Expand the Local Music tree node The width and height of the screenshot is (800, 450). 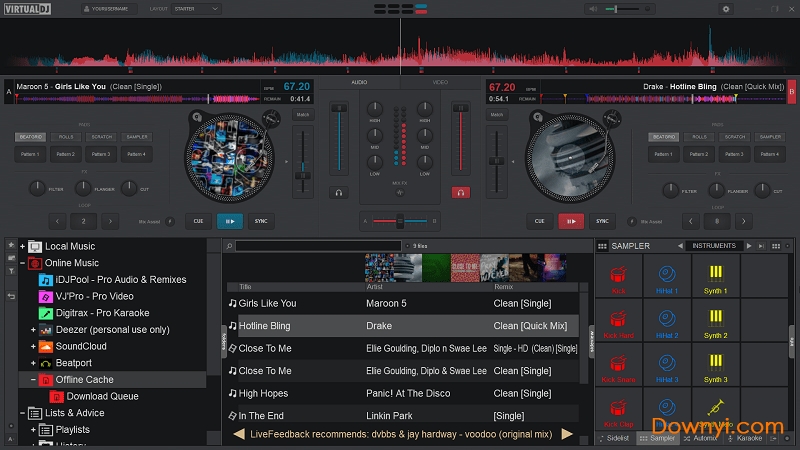pyautogui.click(x=22, y=246)
